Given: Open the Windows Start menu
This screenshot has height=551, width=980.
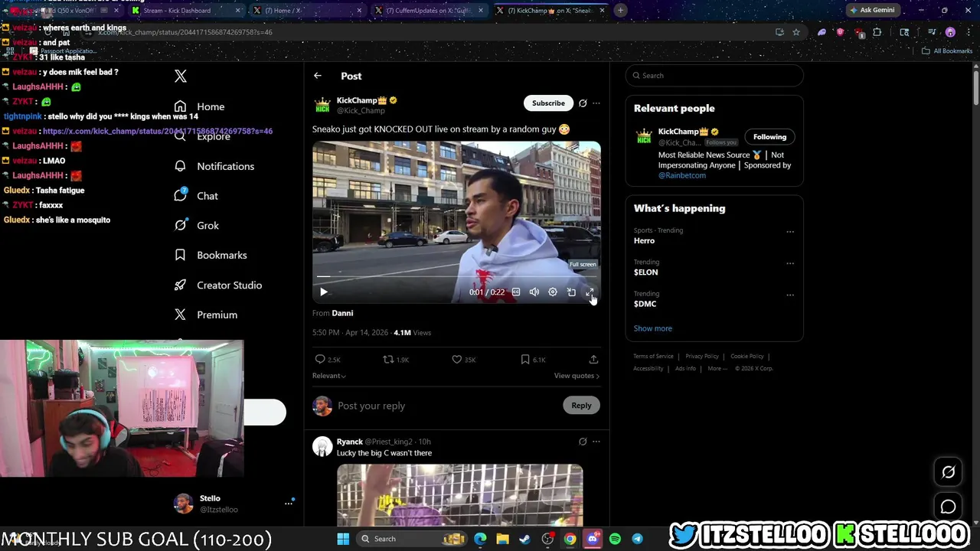Looking at the screenshot, I should [x=343, y=539].
